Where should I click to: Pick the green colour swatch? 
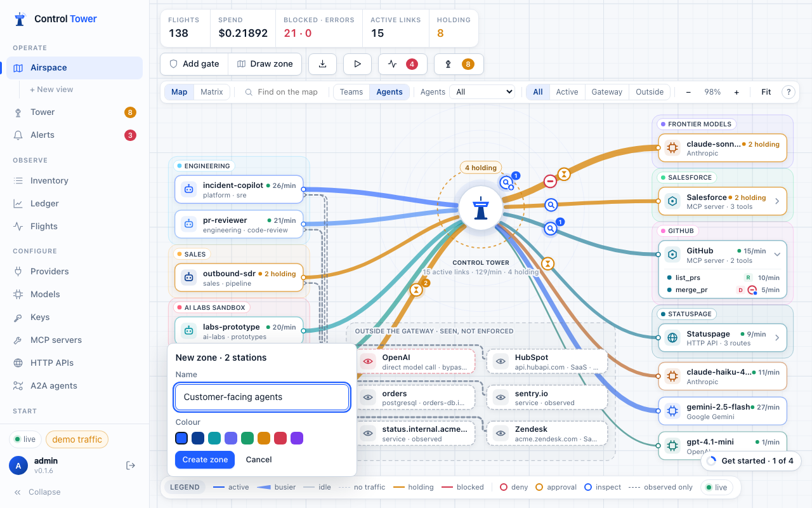click(x=247, y=438)
